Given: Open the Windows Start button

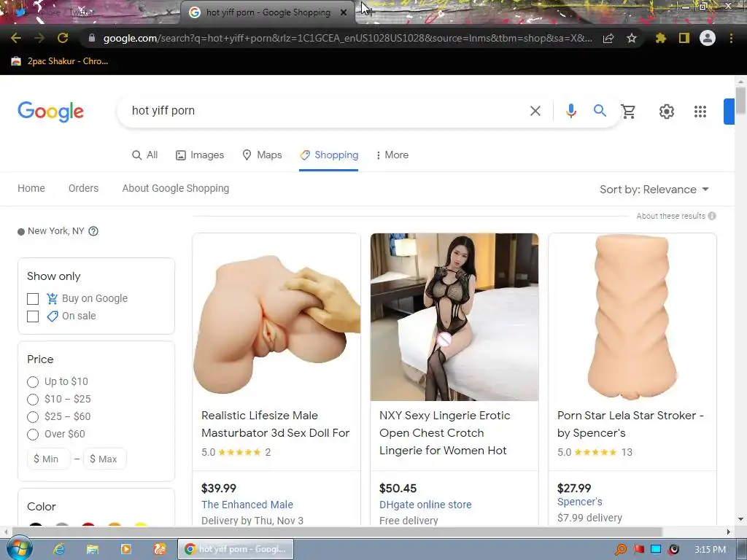Looking at the screenshot, I should pos(19,548).
